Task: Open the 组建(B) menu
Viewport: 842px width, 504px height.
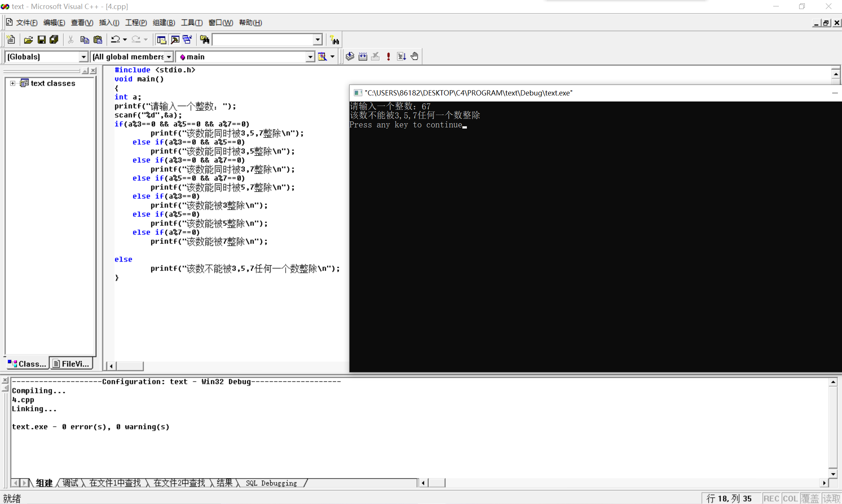Action: [x=164, y=23]
